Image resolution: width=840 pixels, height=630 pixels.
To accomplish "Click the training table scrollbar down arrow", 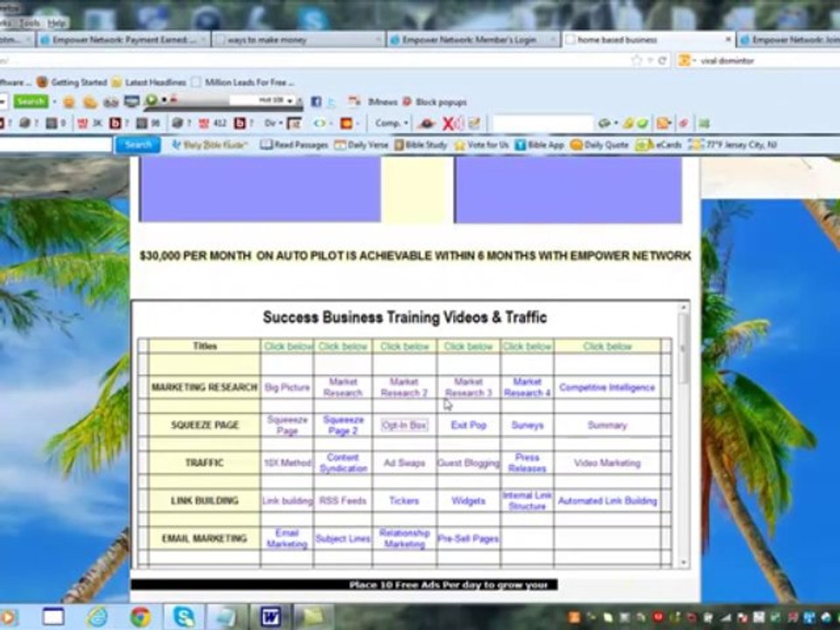I will point(683,563).
